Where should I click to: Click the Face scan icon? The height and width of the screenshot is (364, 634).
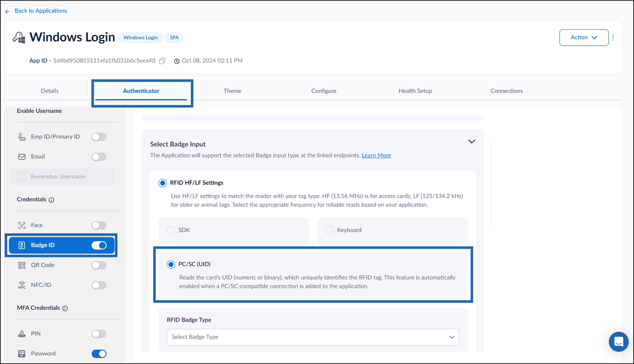pyautogui.click(x=22, y=225)
